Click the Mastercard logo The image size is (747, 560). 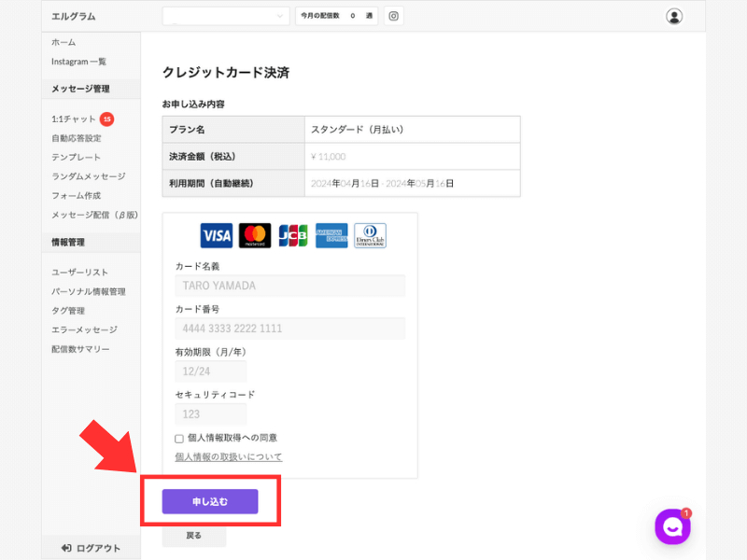click(255, 235)
